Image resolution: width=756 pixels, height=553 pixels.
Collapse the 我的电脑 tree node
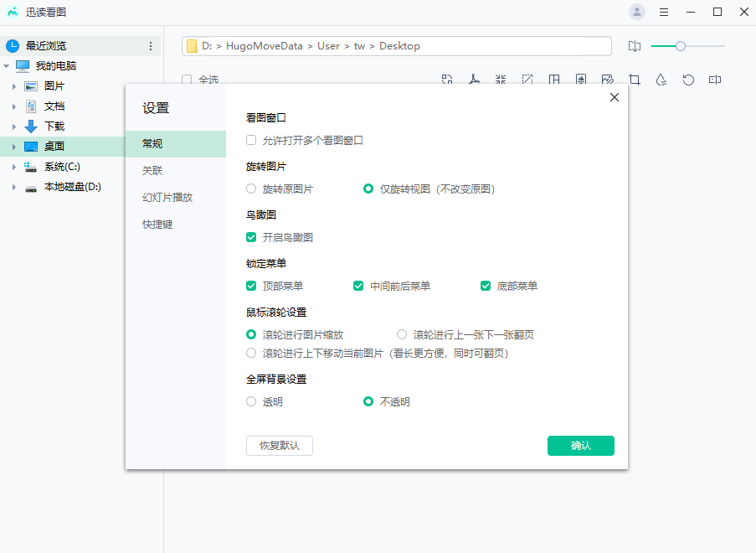[x=6, y=66]
